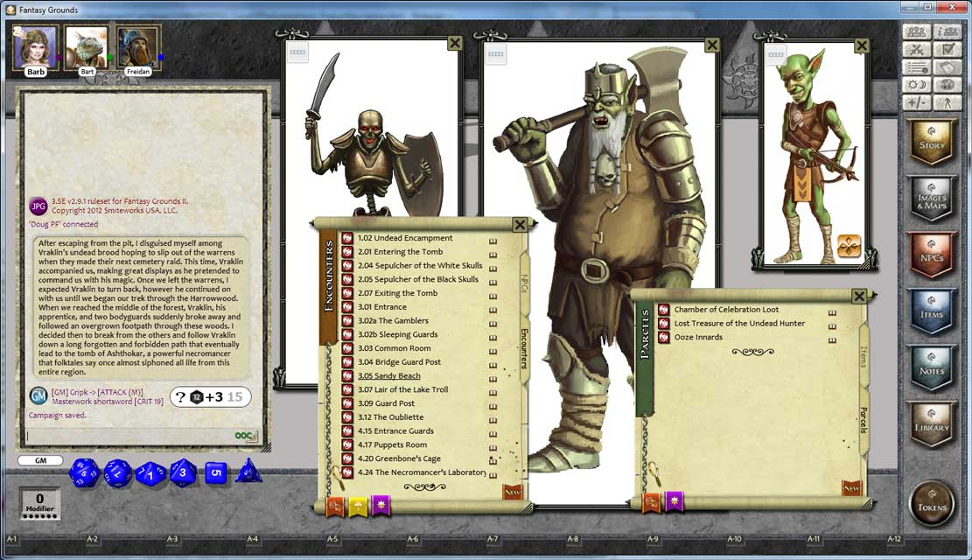Viewport: 972px width, 560px height.
Task: Toggle the day/night lighting icon
Action: 917,84
